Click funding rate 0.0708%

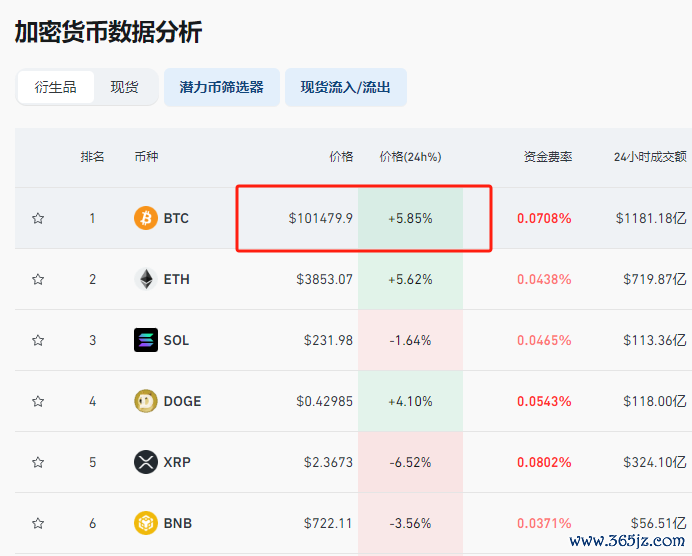coord(544,218)
